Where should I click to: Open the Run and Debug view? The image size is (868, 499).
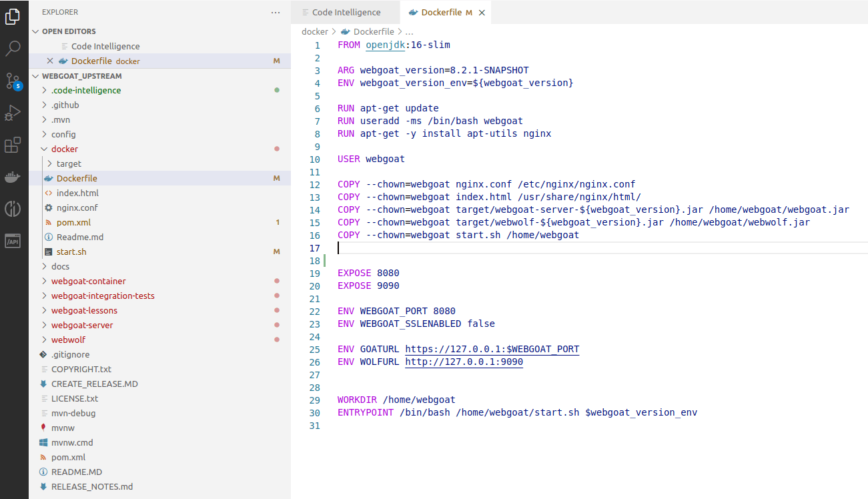(x=13, y=113)
